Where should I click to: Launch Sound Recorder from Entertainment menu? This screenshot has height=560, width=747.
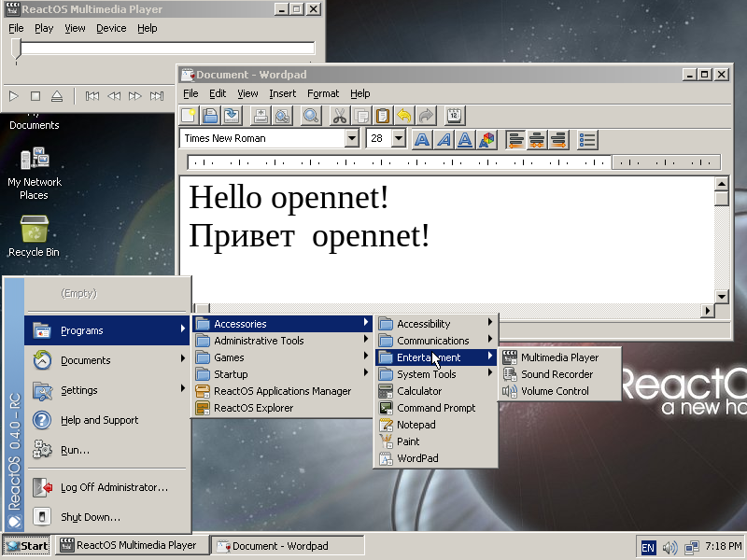click(x=557, y=374)
